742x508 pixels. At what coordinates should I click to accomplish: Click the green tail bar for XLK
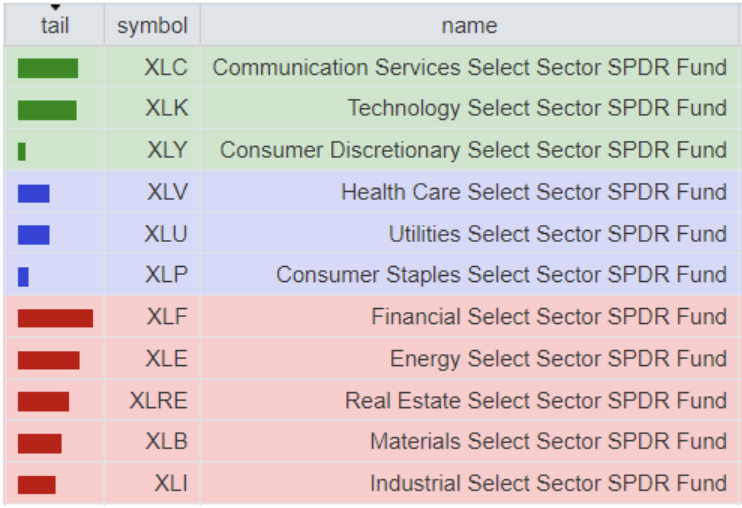click(x=47, y=109)
